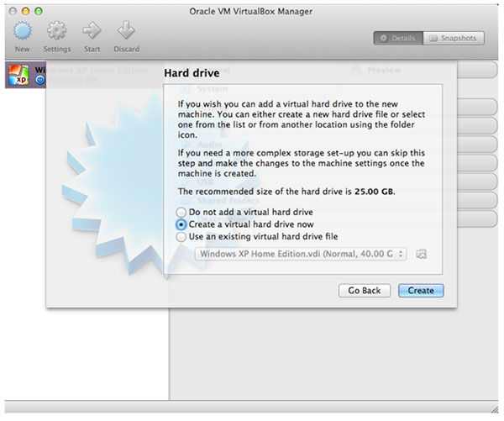Click the New virtual machine icon

(x=22, y=31)
